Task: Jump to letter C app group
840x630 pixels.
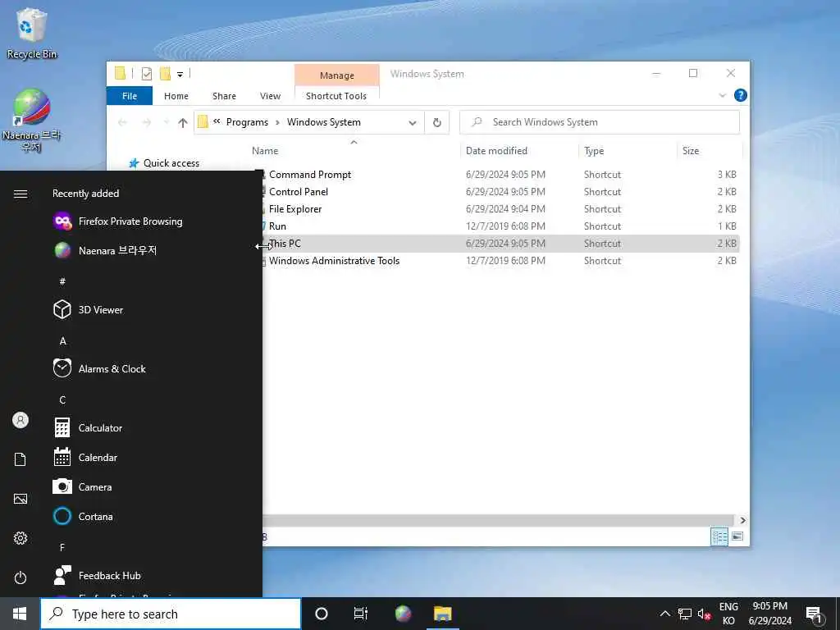Action: 62,399
